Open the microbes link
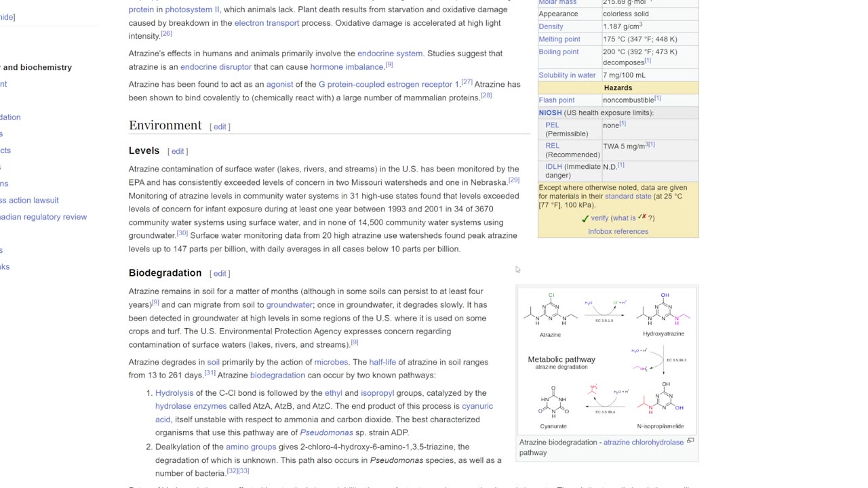 pyautogui.click(x=331, y=363)
